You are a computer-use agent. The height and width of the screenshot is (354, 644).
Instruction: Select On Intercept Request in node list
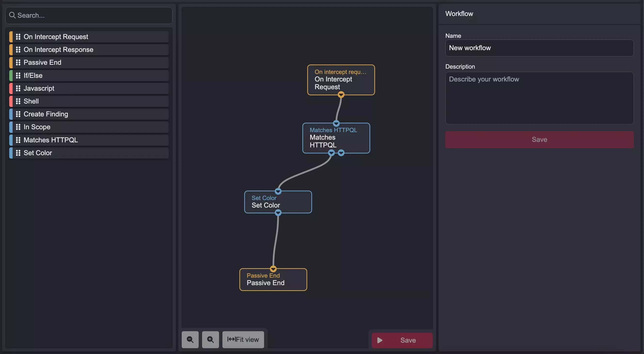(x=89, y=37)
